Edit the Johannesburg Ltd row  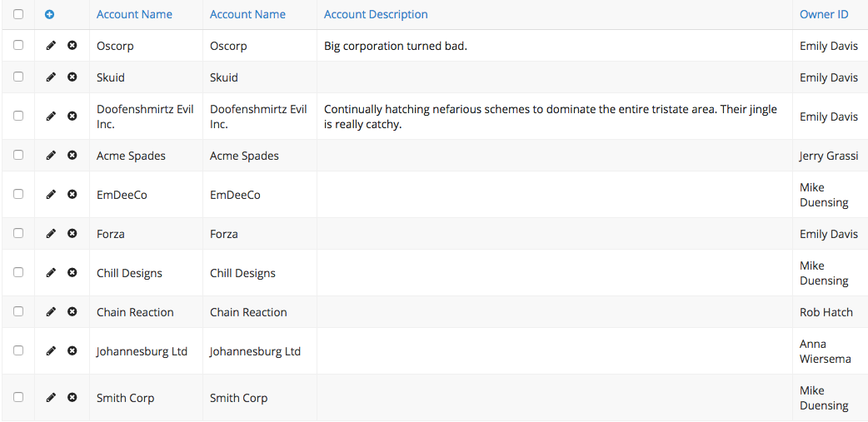[x=51, y=350]
